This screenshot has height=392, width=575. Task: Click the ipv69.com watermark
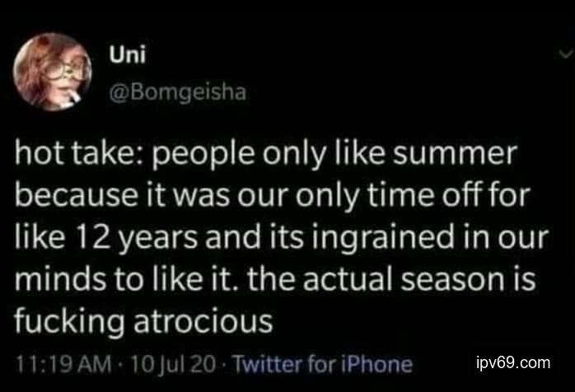513,362
